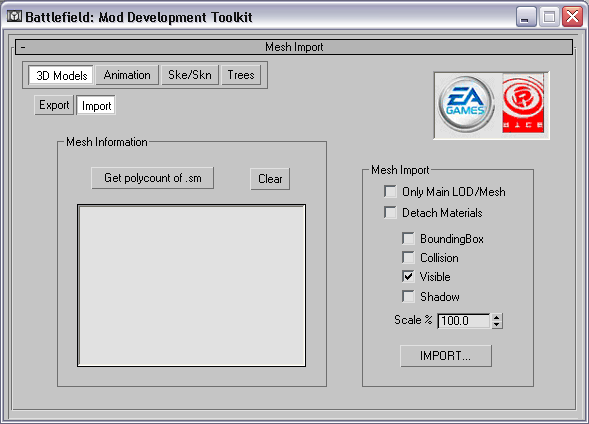This screenshot has width=589, height=424.
Task: Toggle Detach Materials option
Action: click(x=390, y=213)
